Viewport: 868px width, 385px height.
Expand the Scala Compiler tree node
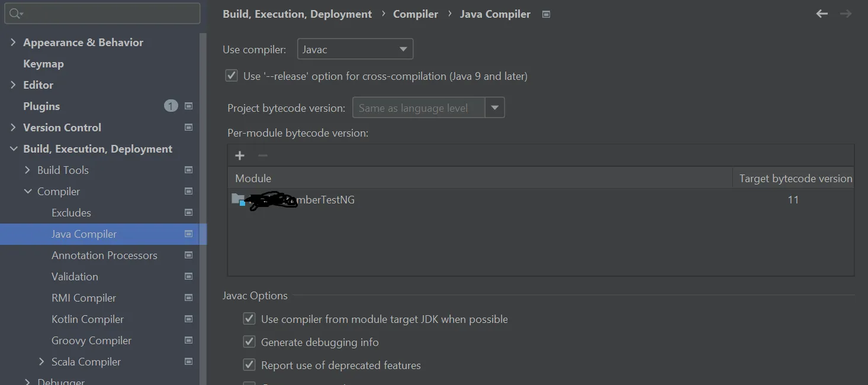pos(41,361)
